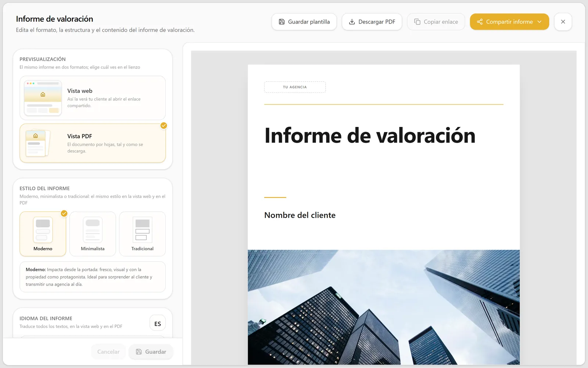This screenshot has width=588, height=368.
Task: Open the Compartir informe dropdown chevron
Action: point(539,22)
